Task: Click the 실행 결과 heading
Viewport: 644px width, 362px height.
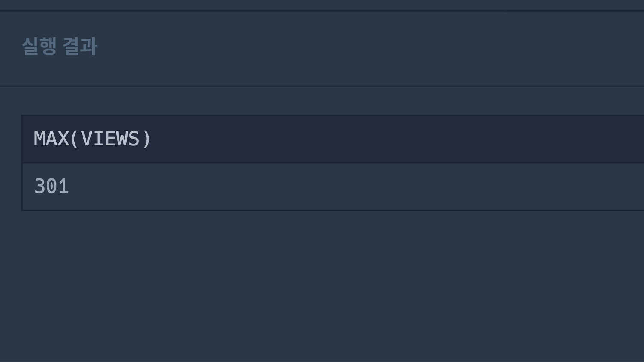Action: coord(60,46)
